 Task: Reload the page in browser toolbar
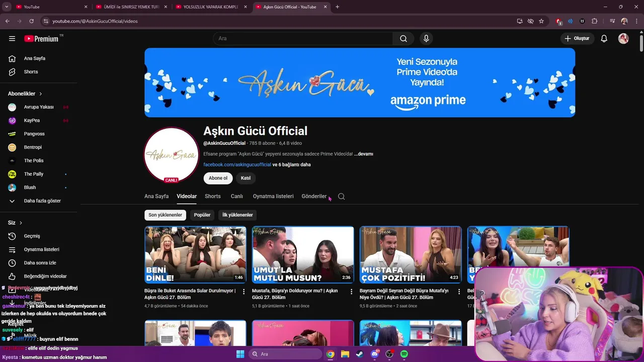[31, 21]
